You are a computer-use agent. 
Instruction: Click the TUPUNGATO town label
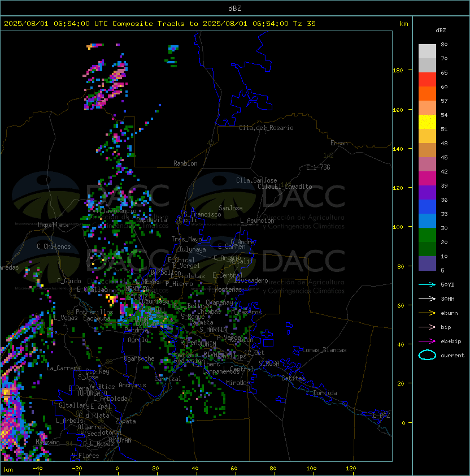[92, 393]
